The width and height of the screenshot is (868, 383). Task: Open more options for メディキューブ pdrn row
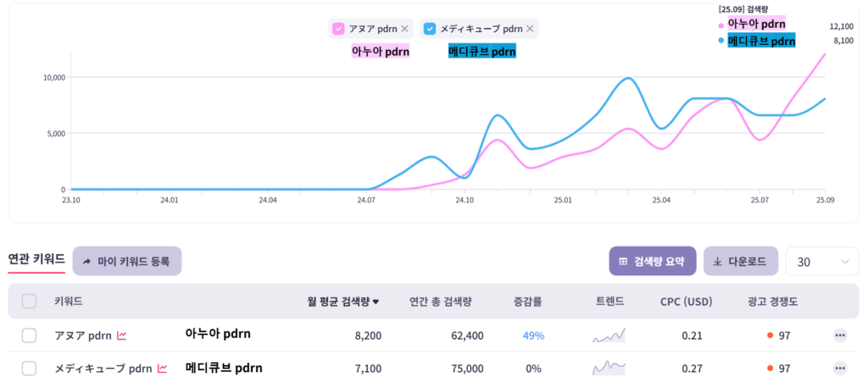[x=840, y=369]
